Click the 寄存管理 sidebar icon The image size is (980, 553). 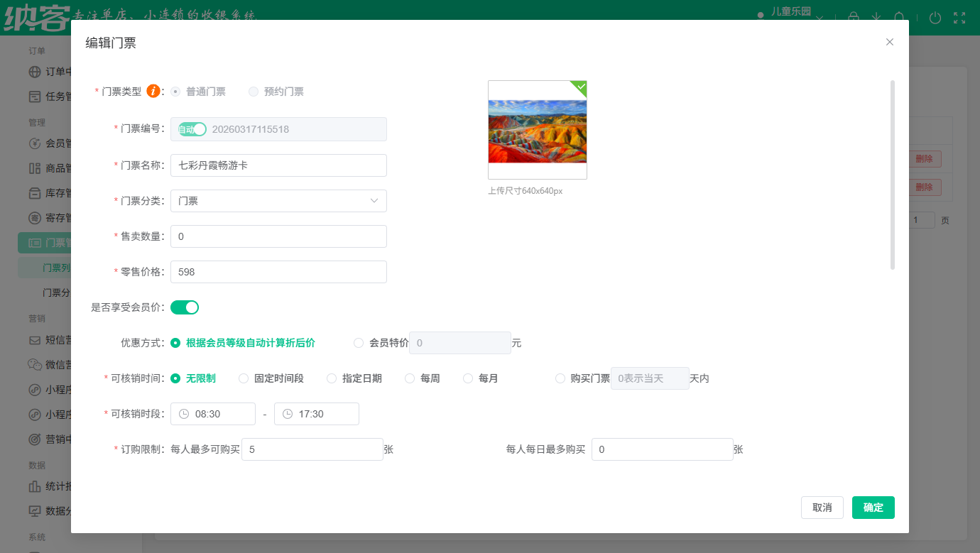tap(34, 217)
